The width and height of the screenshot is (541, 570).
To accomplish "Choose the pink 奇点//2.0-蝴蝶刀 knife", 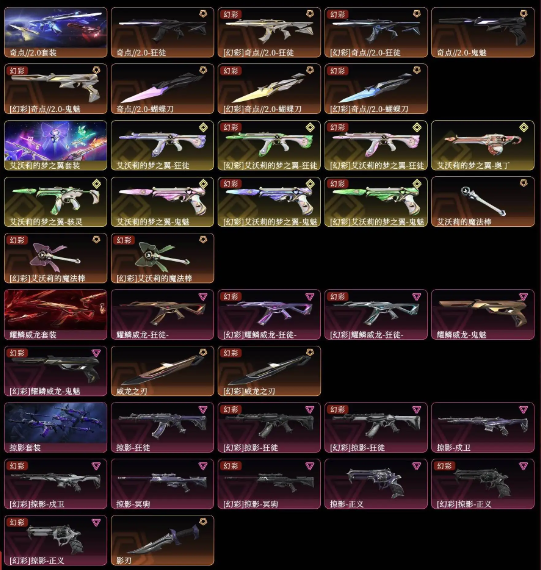I will tap(163, 89).
